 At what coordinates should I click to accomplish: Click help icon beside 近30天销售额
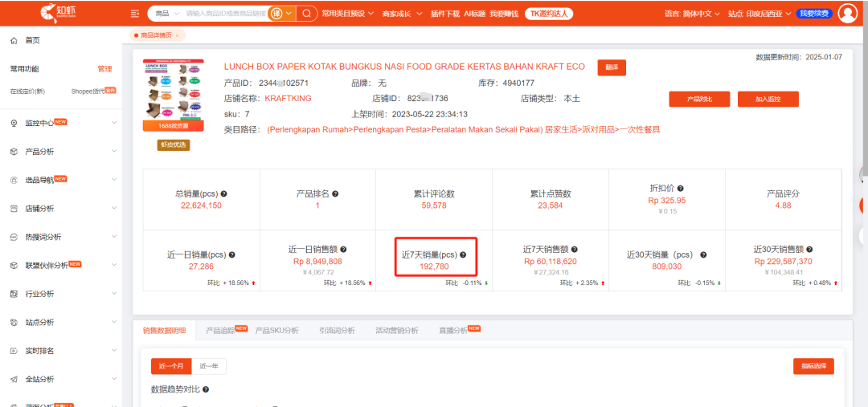(x=809, y=250)
